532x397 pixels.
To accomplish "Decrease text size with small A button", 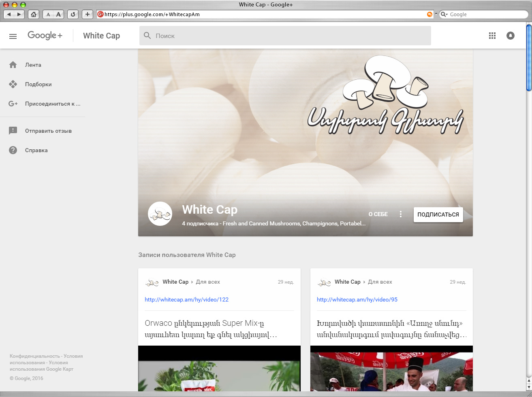I will pos(48,14).
